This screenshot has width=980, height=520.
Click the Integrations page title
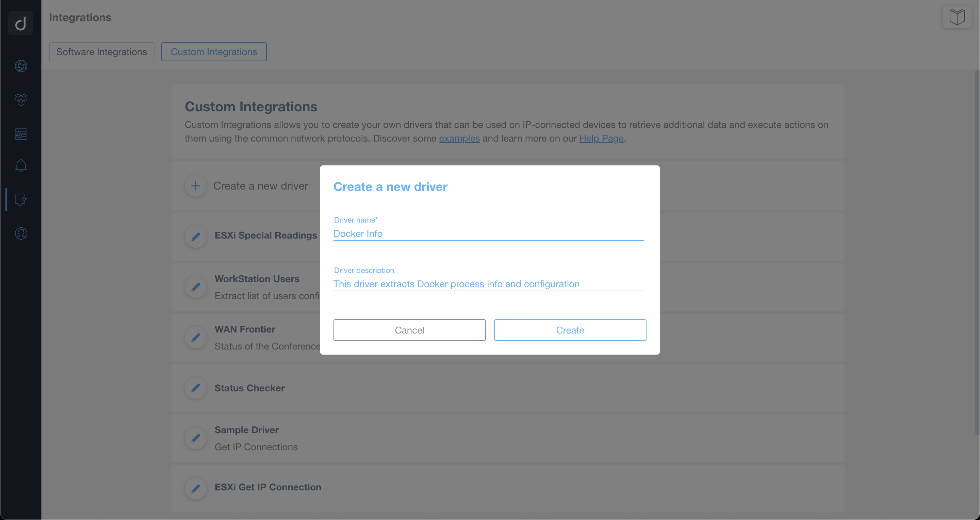pyautogui.click(x=80, y=17)
